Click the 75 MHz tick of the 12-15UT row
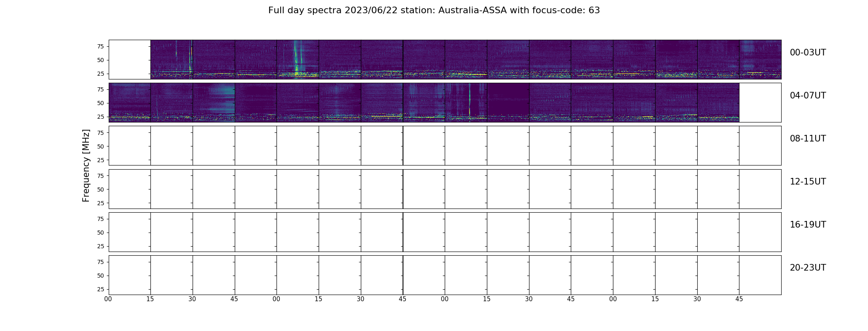Screen dimensions: 868x331 click(x=100, y=176)
